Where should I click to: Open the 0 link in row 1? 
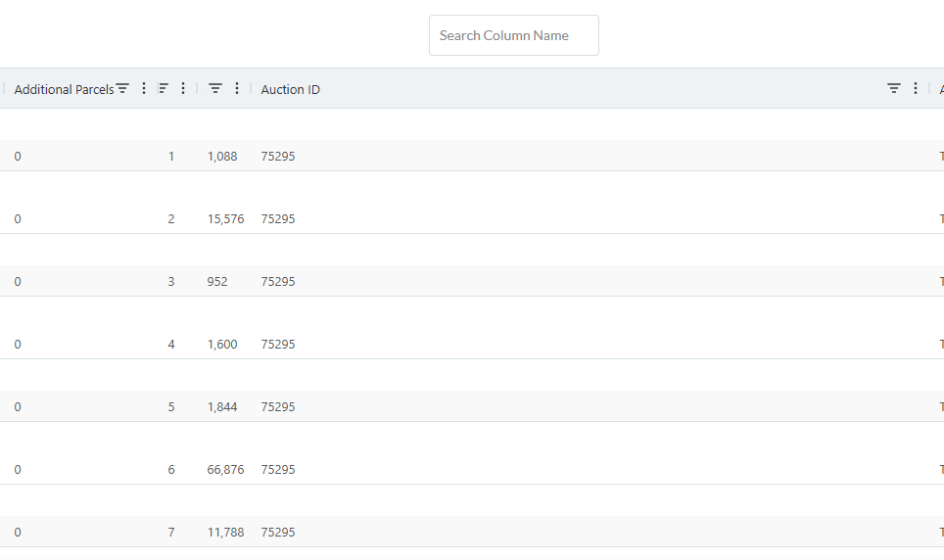(x=18, y=156)
